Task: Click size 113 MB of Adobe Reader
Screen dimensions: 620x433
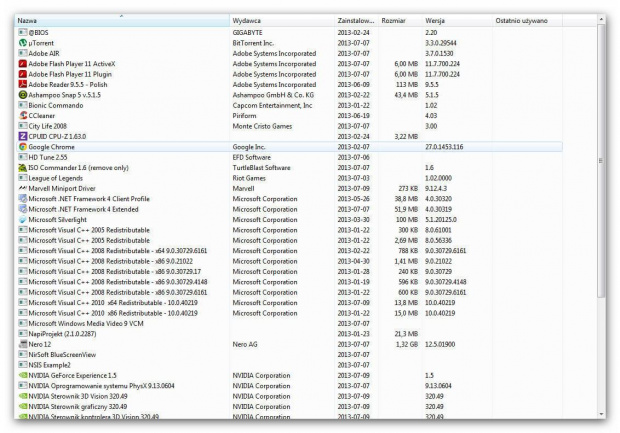Action: 407,84
